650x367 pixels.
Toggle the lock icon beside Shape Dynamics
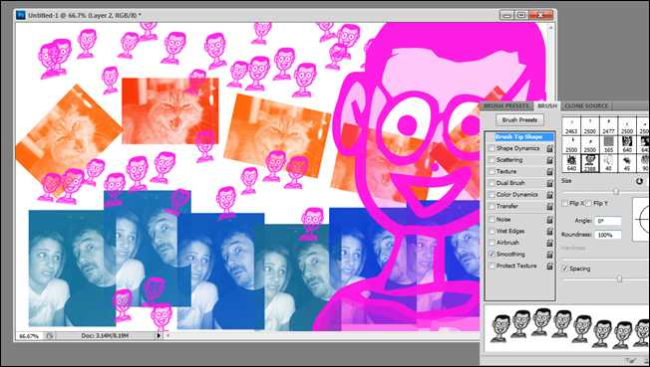[x=550, y=148]
